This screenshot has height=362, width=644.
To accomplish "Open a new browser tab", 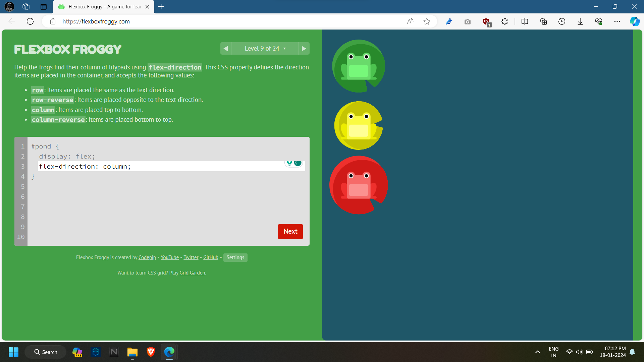I will click(161, 7).
